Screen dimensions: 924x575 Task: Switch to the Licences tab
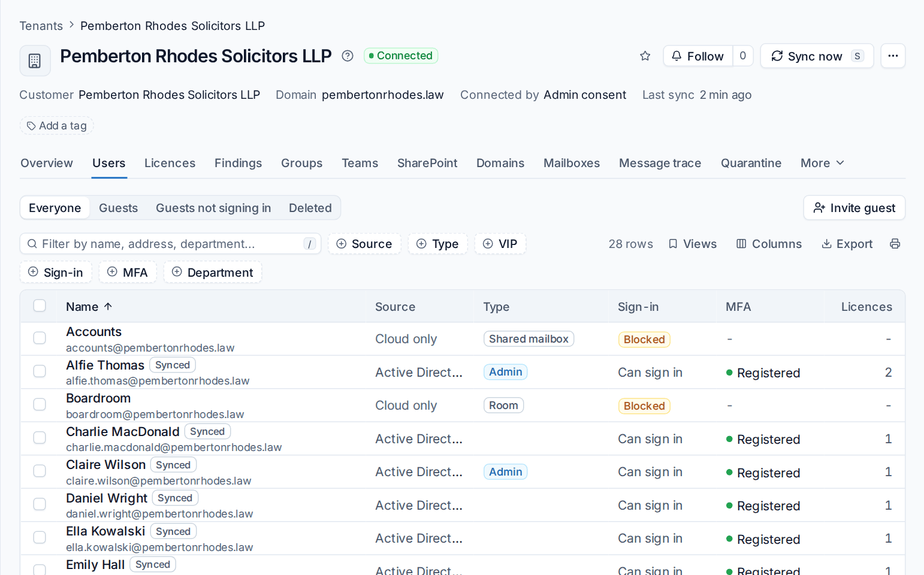click(170, 163)
